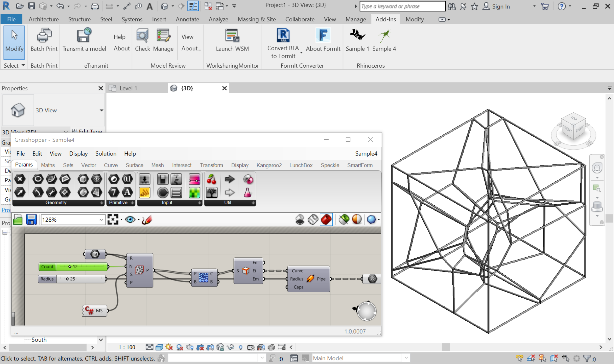Toggle the red selected-only preview button
The image size is (614, 364).
coord(326,220)
